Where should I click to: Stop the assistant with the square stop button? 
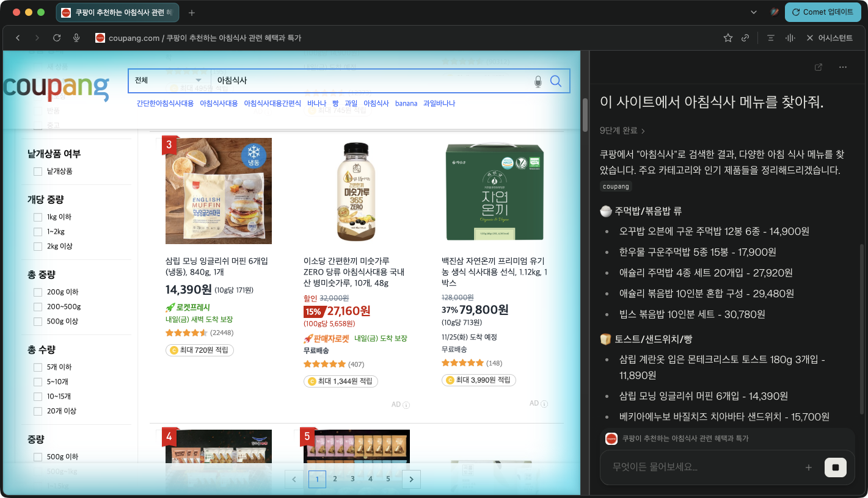tap(836, 467)
